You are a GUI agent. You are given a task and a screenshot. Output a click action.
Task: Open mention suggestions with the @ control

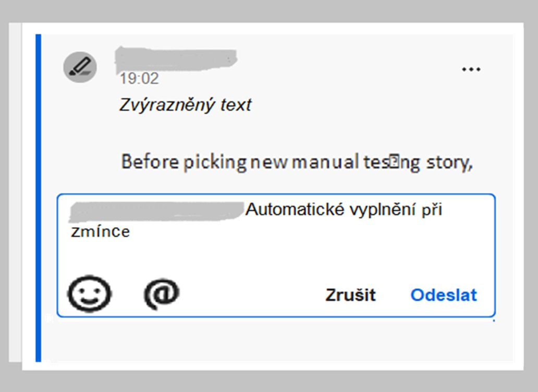162,292
